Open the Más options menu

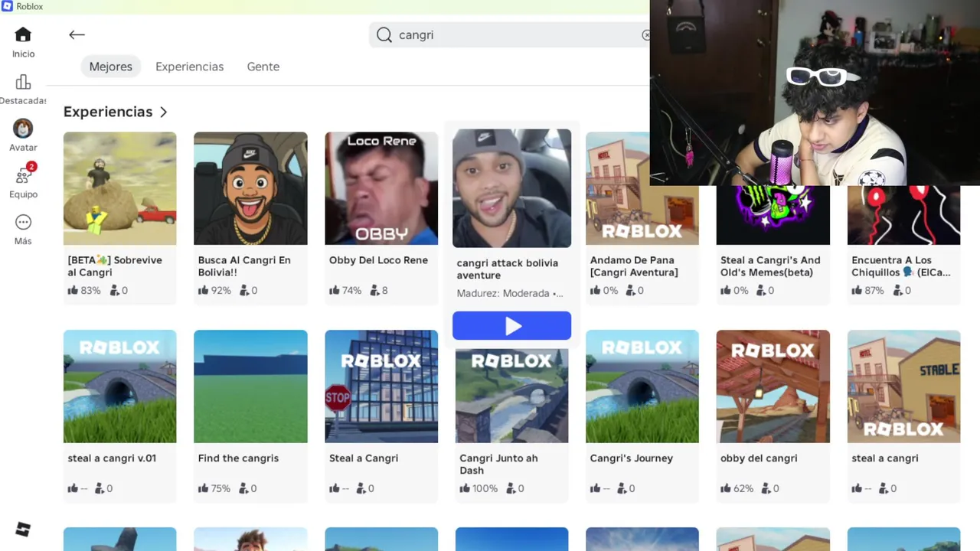coord(23,229)
